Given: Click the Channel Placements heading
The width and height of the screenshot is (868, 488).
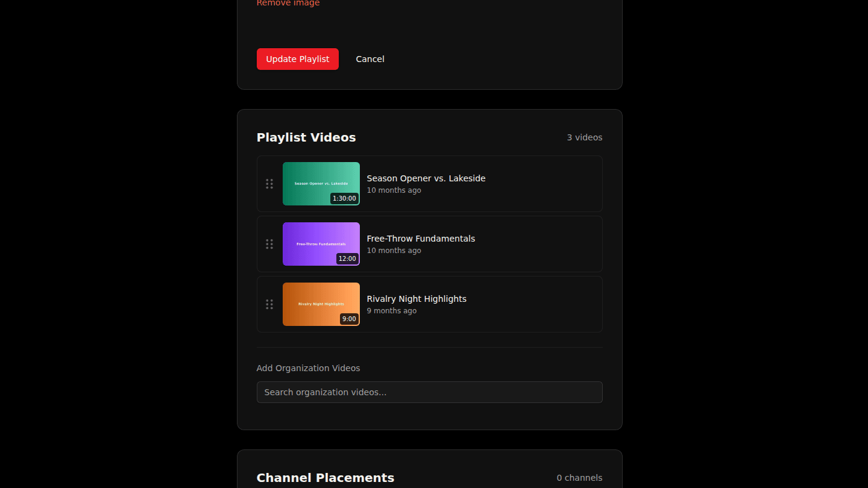Looking at the screenshot, I should click(x=325, y=478).
